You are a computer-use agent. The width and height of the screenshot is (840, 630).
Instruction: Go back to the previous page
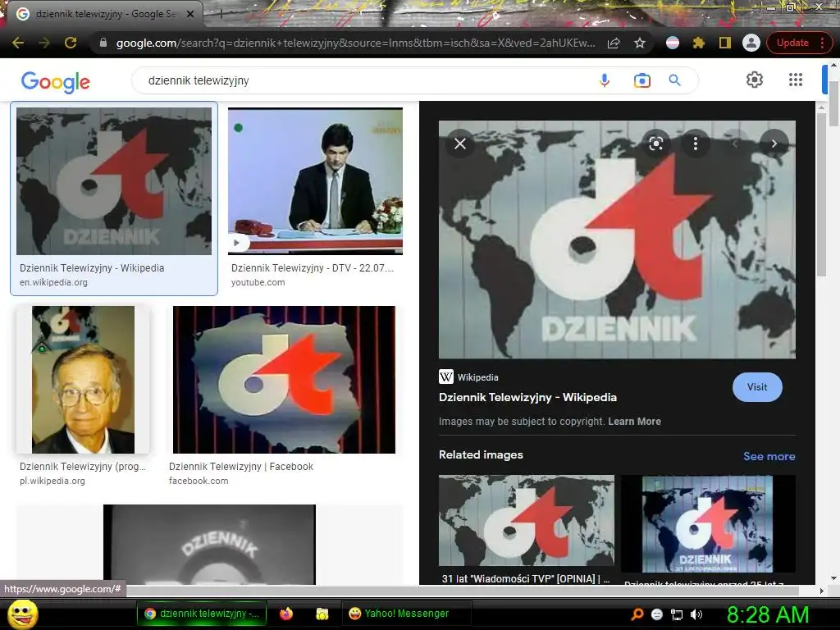18,43
